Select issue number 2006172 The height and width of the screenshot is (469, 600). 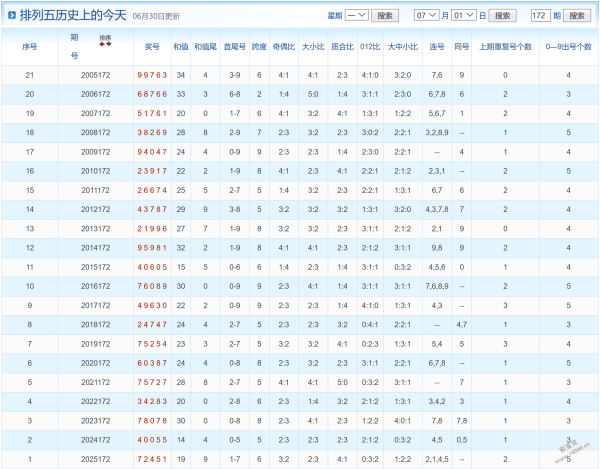click(x=95, y=94)
